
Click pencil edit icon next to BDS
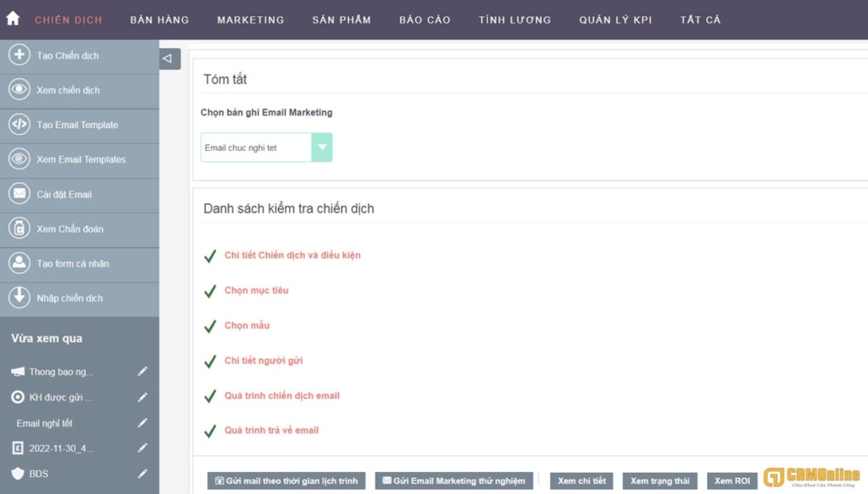(x=142, y=474)
